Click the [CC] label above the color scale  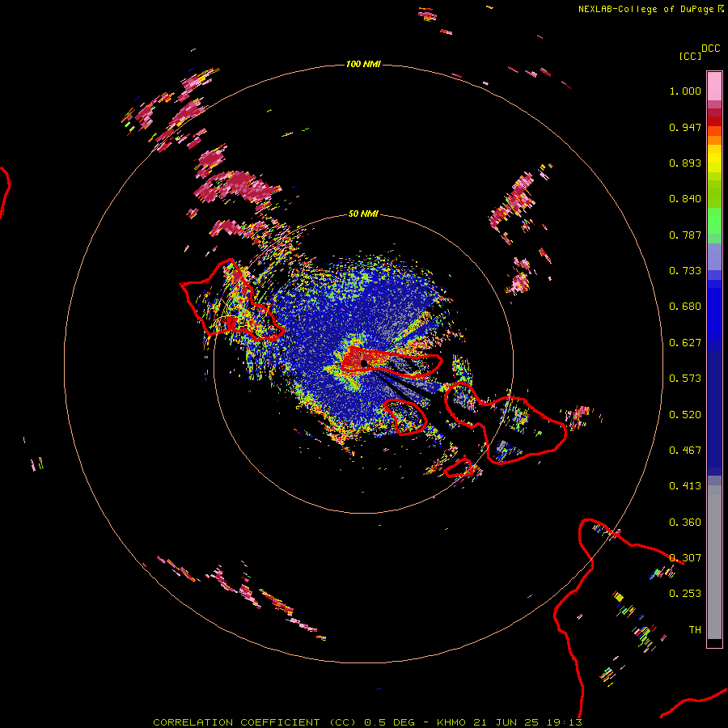click(690, 56)
